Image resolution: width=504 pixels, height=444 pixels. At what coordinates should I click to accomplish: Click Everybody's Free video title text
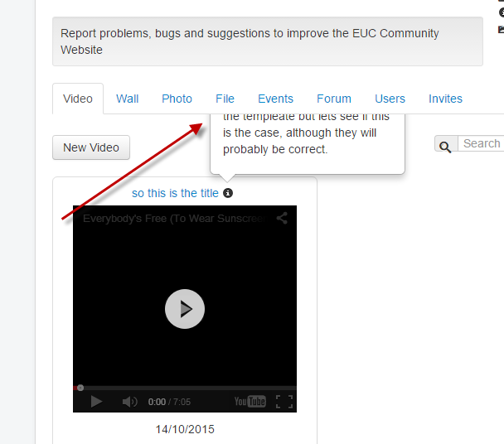174,219
